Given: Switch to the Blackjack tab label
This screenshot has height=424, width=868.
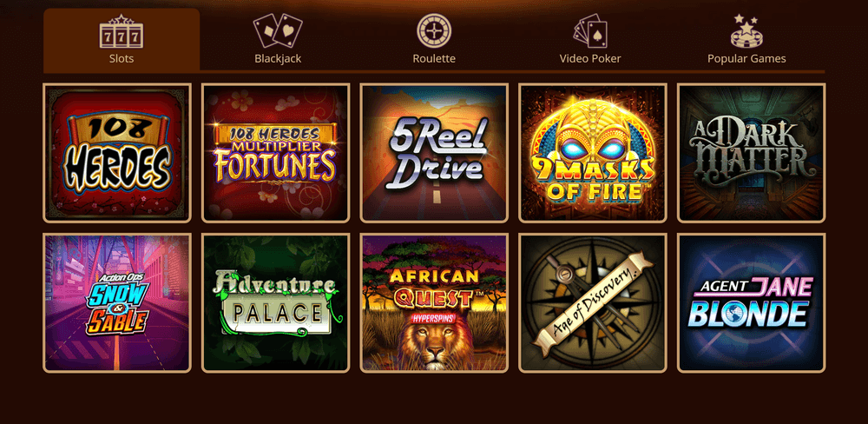Looking at the screenshot, I should pyautogui.click(x=278, y=59).
